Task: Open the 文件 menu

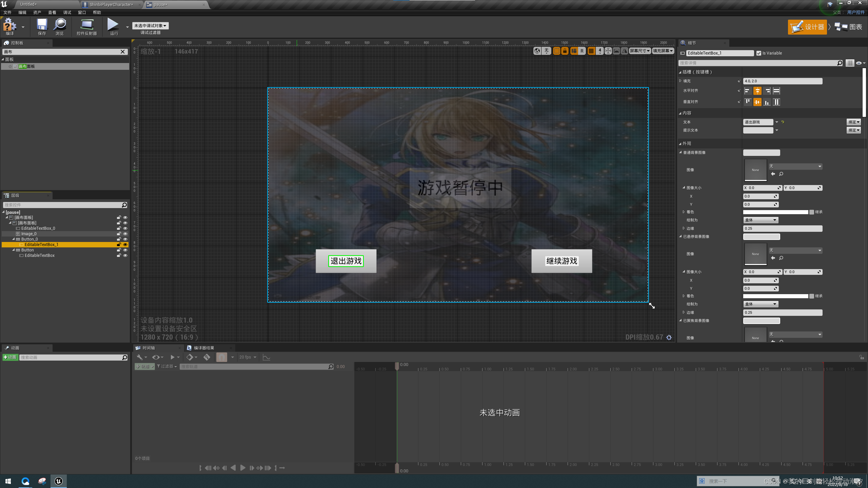Action: click(7, 13)
